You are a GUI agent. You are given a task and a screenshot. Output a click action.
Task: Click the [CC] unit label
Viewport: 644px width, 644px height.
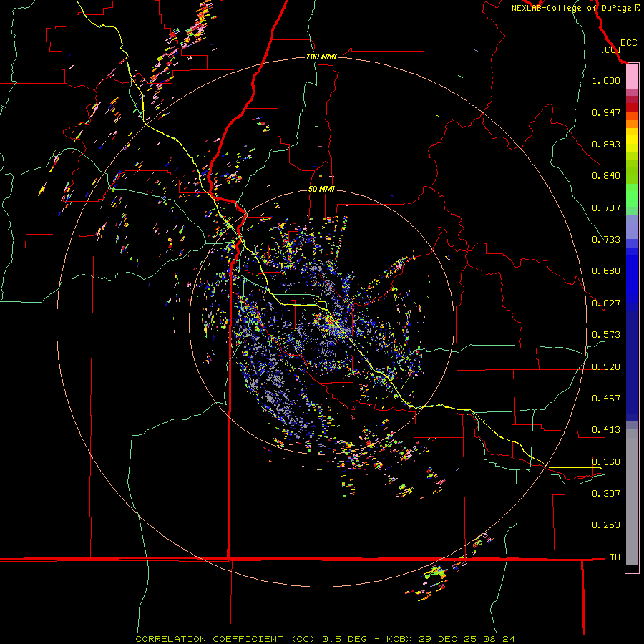click(x=610, y=49)
